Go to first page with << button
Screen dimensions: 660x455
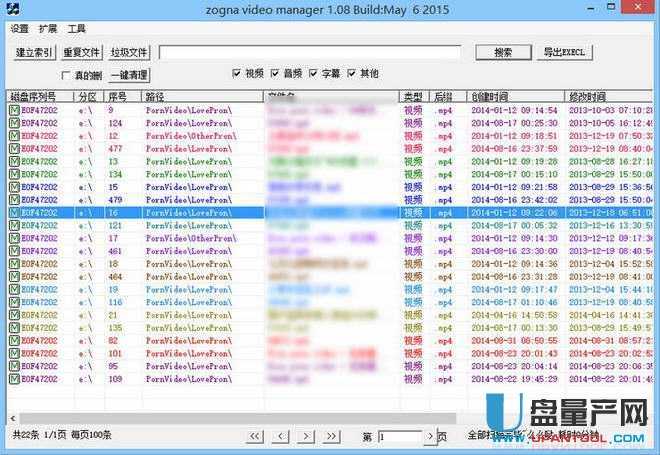pos(255,436)
